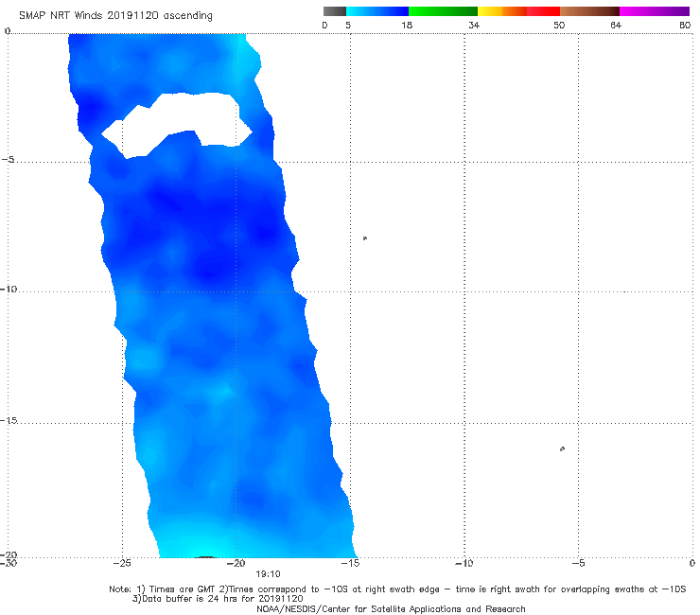Click the small island marker near -6 longitude
Screen dimensions: 700x615
pyautogui.click(x=562, y=448)
